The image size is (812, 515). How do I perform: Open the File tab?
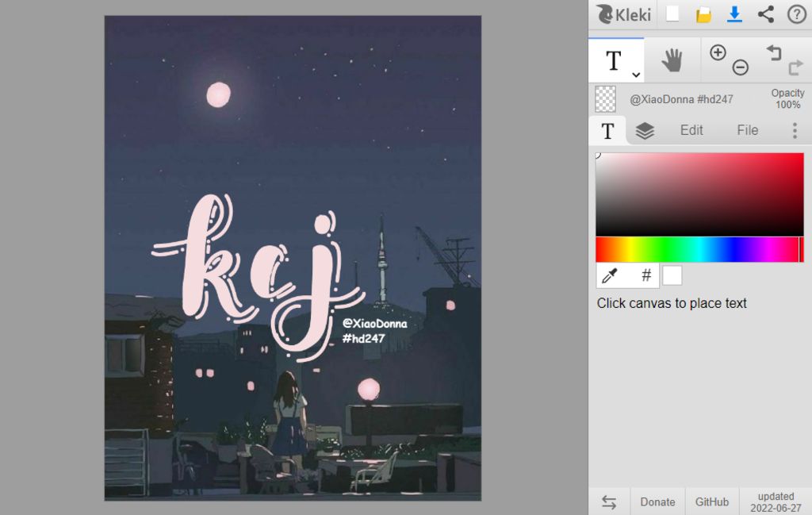[x=747, y=130]
